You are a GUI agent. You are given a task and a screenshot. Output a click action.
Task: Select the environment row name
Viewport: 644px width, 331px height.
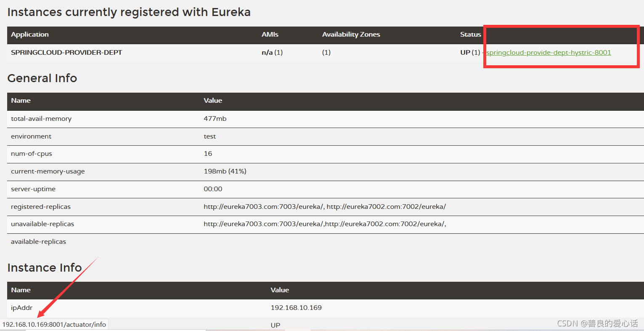tap(31, 136)
